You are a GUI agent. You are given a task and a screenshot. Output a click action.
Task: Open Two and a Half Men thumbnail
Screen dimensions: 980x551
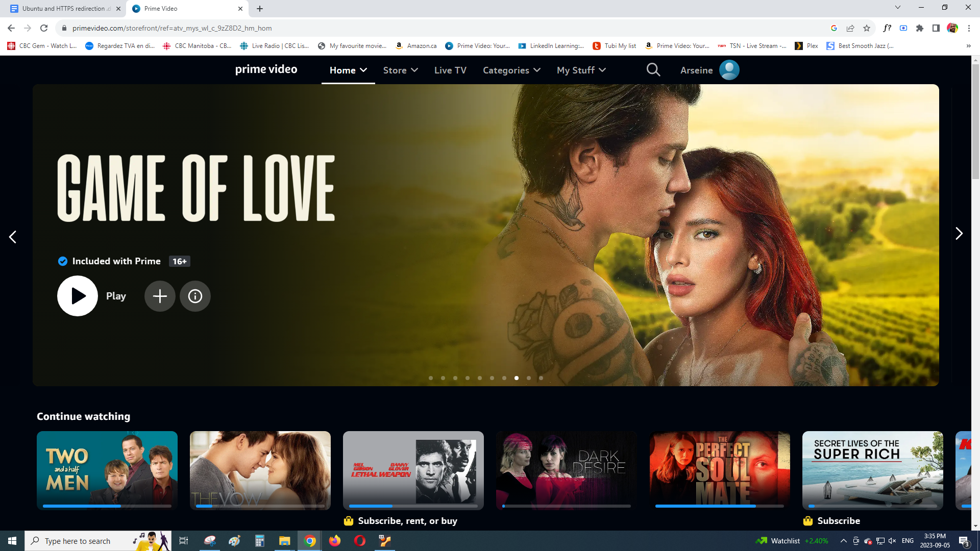tap(107, 469)
